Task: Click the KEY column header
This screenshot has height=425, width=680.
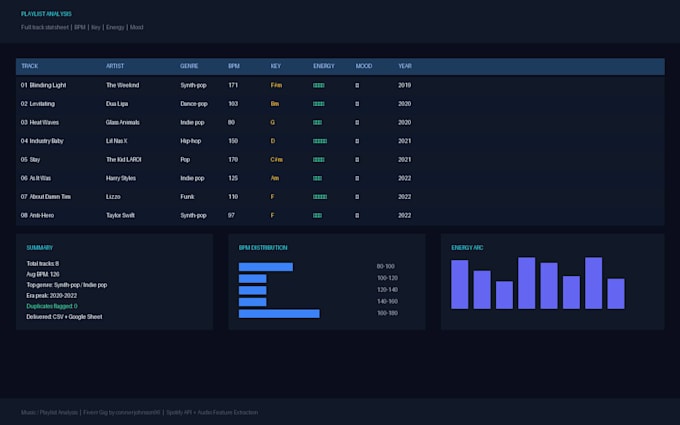Action: (x=276, y=66)
